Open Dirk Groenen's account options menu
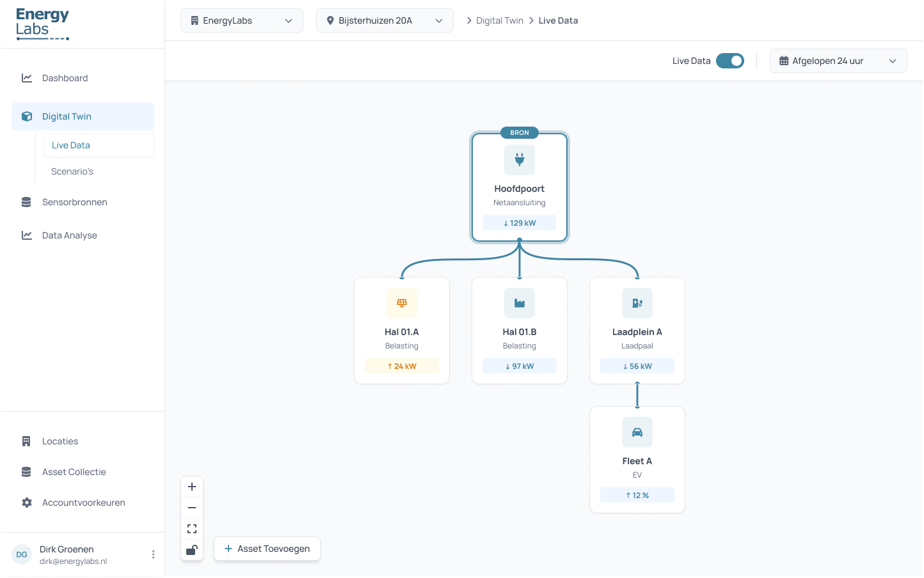The width and height of the screenshot is (924, 578). coord(153,554)
